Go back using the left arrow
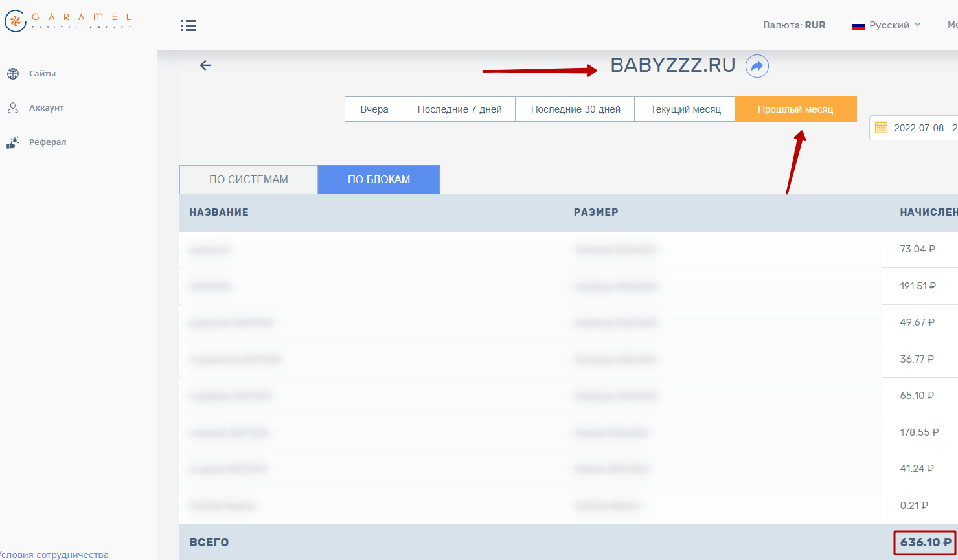 tap(205, 65)
